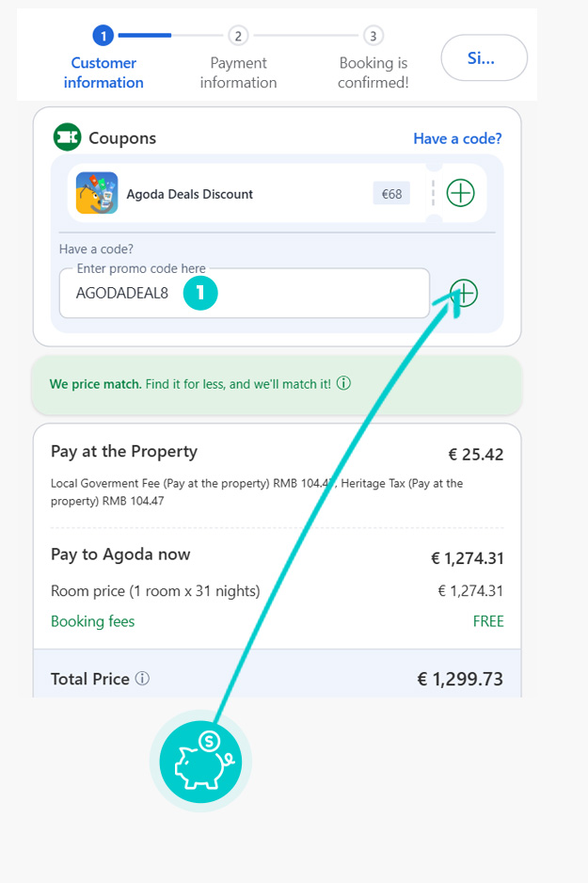
Task: Click the step 2 circle indicator
Action: 238,36
